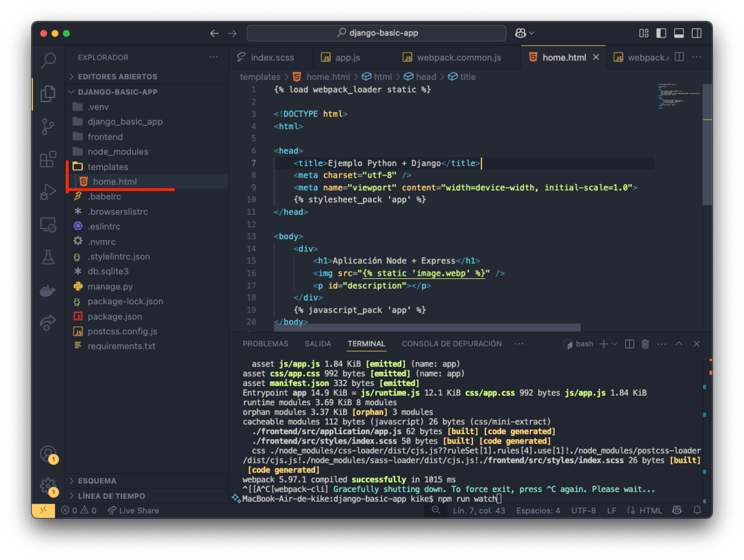Kill terminal with trash icon
744x560 pixels.
tap(645, 344)
